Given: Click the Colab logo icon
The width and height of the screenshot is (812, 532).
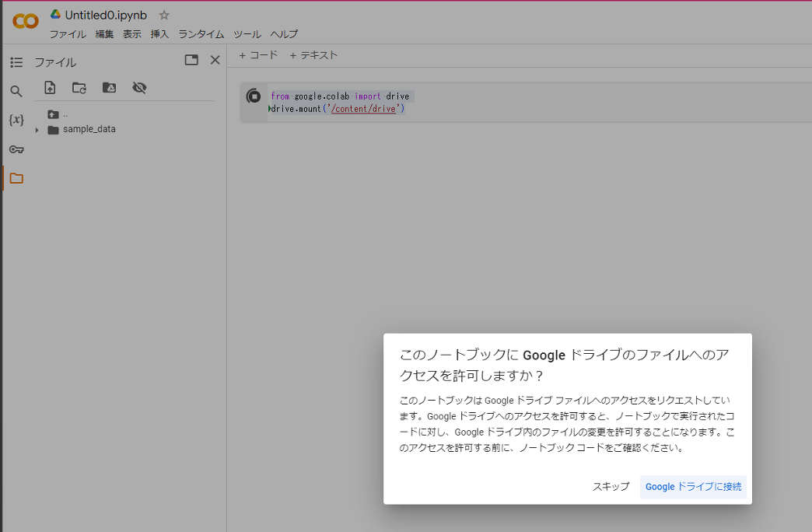Looking at the screenshot, I should coord(26,21).
